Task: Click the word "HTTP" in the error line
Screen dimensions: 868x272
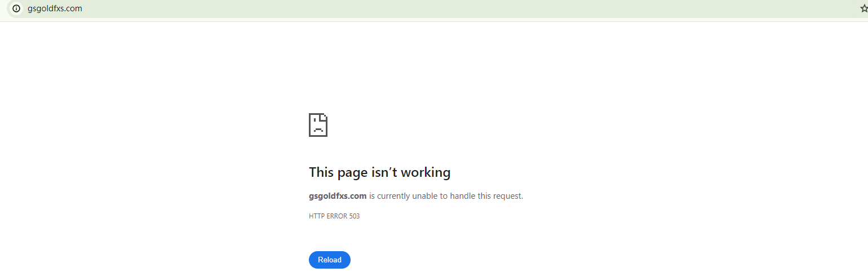Action: pos(317,216)
